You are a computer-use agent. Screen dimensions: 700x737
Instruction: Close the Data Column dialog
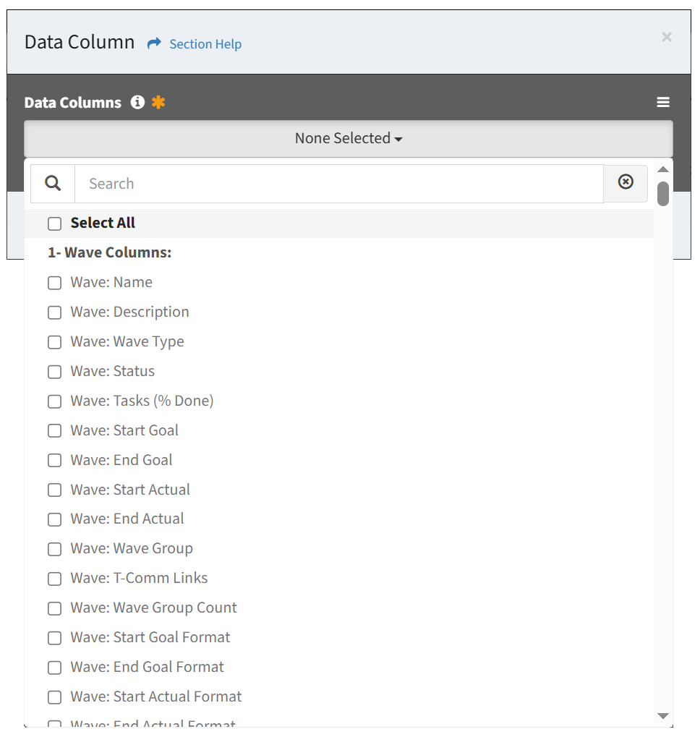(667, 37)
